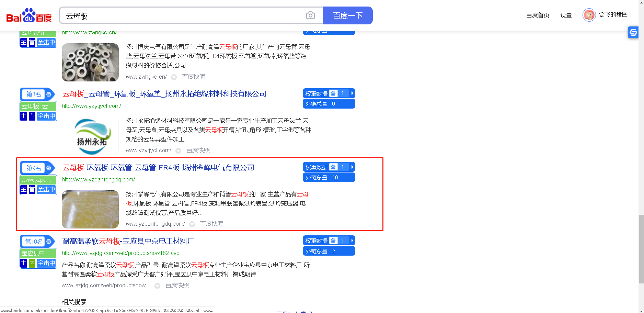Screen dimensions: 644x313
Task: Click 外链总量 2 badge for 第10名
Action: 329,251
